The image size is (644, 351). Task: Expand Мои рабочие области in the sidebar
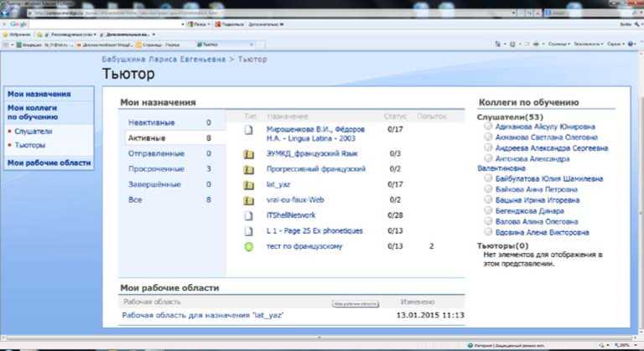[49, 163]
